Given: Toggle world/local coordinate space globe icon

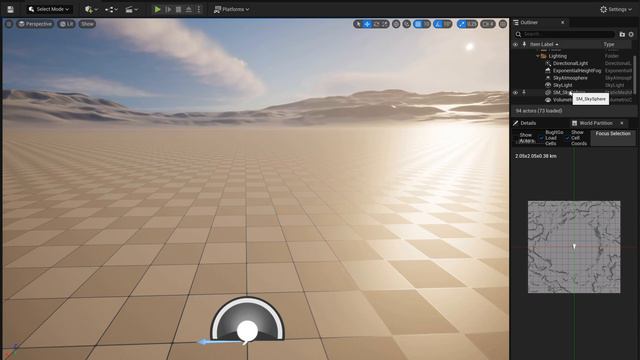Looking at the screenshot, I should pyautogui.click(x=396, y=24).
